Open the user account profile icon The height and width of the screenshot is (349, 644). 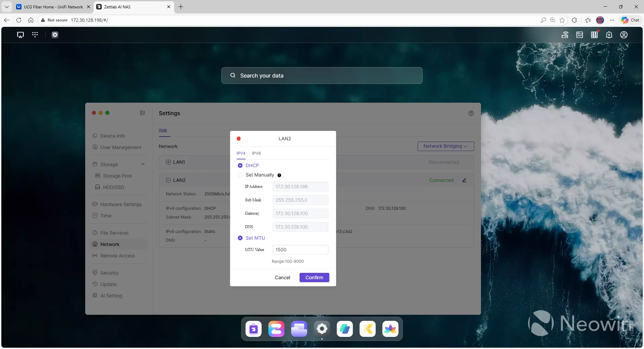pyautogui.click(x=624, y=35)
